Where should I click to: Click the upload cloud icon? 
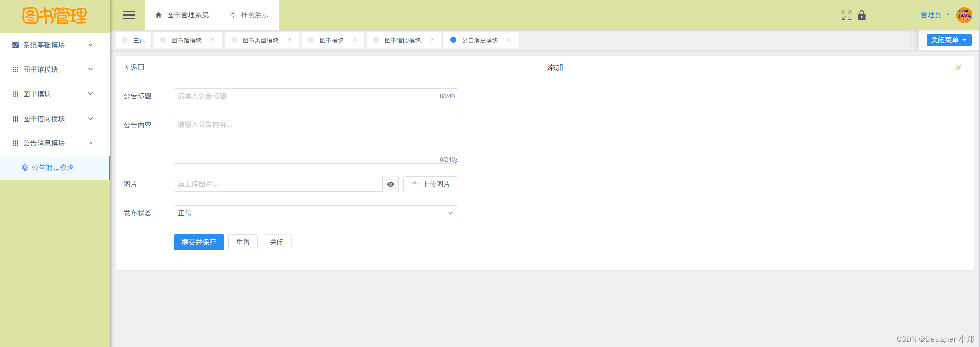415,184
